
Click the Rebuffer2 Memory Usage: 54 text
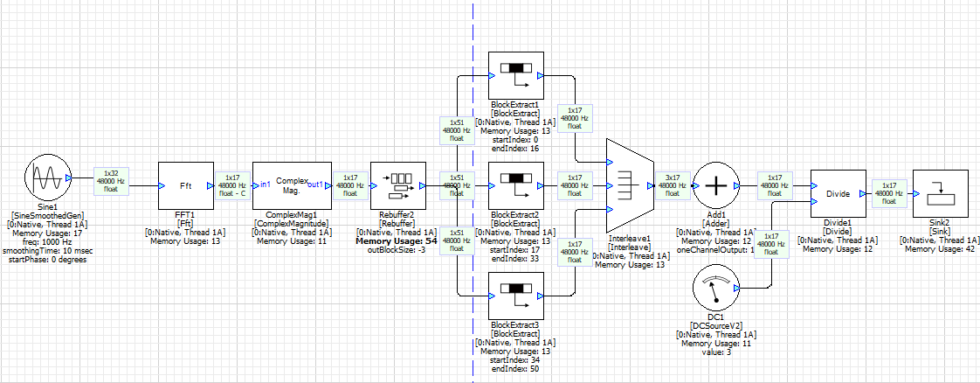tap(397, 240)
